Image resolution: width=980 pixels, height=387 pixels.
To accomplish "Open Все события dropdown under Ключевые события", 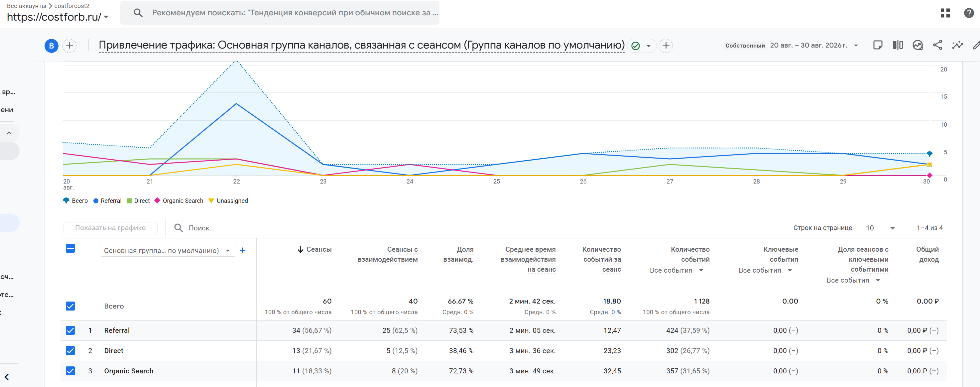I will [x=766, y=270].
